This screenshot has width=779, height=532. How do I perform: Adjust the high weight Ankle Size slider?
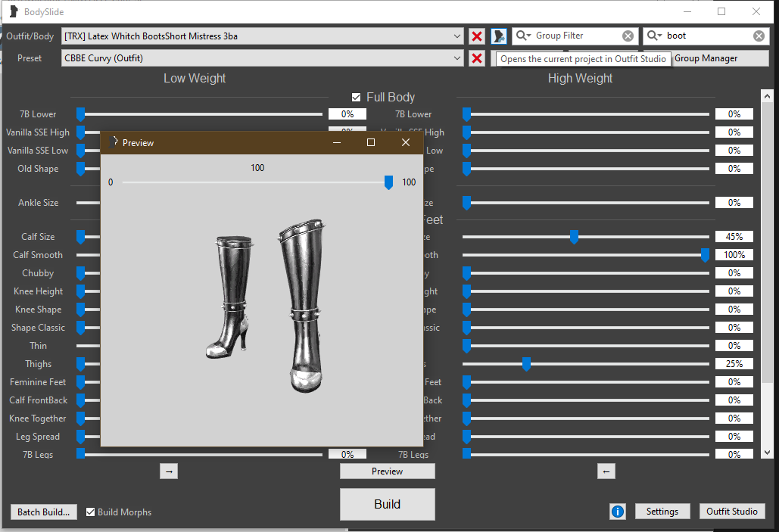click(466, 203)
